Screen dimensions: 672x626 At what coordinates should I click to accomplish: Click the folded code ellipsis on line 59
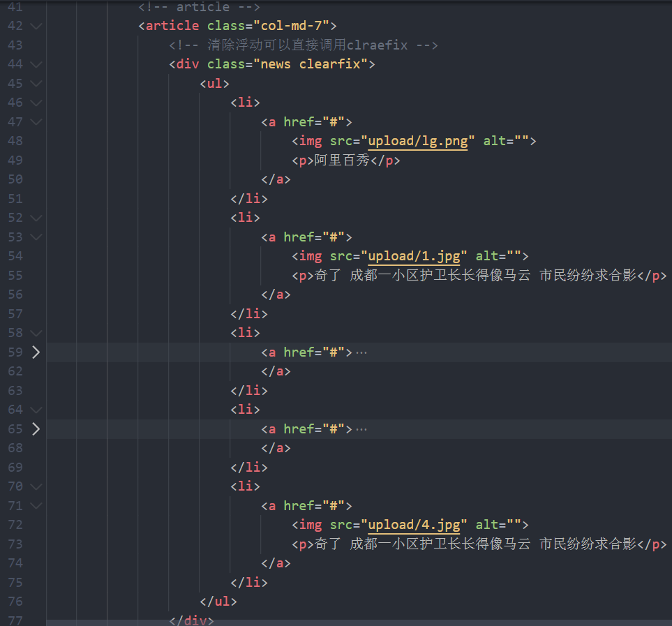[x=361, y=353]
